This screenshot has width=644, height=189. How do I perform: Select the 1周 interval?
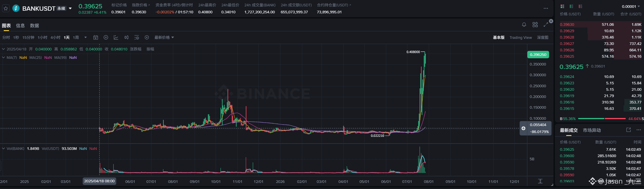(76, 37)
